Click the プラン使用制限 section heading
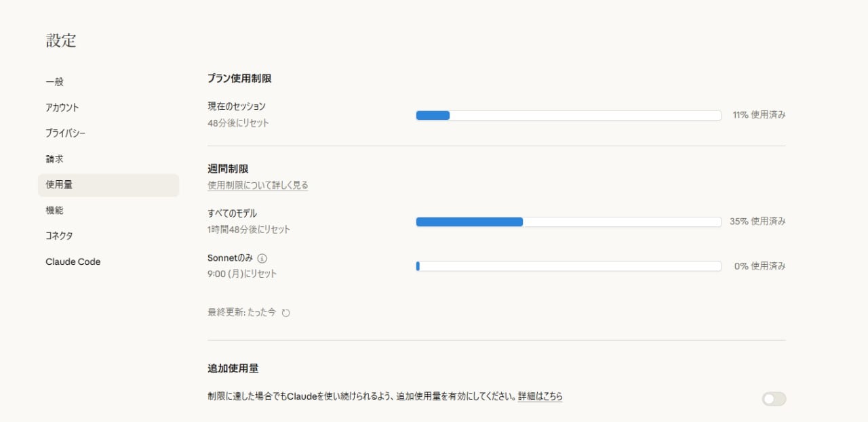Screen dimensions: 868x422 239,78
